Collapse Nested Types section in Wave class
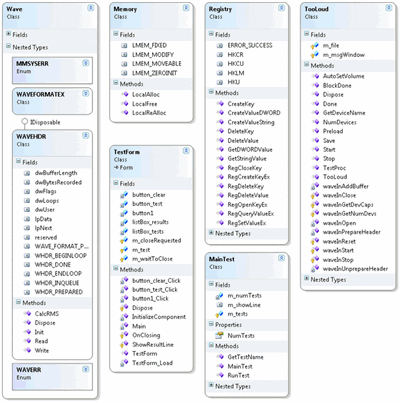The height and width of the screenshot is (403, 400). tap(8, 46)
